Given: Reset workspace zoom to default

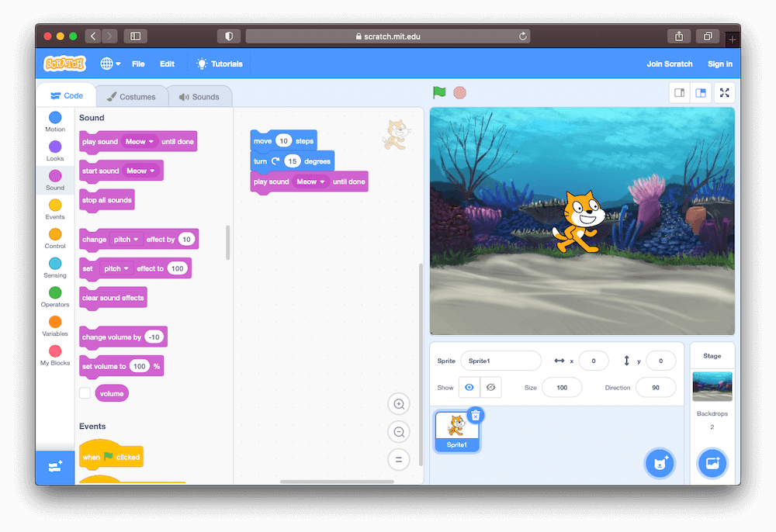Looking at the screenshot, I should (398, 459).
